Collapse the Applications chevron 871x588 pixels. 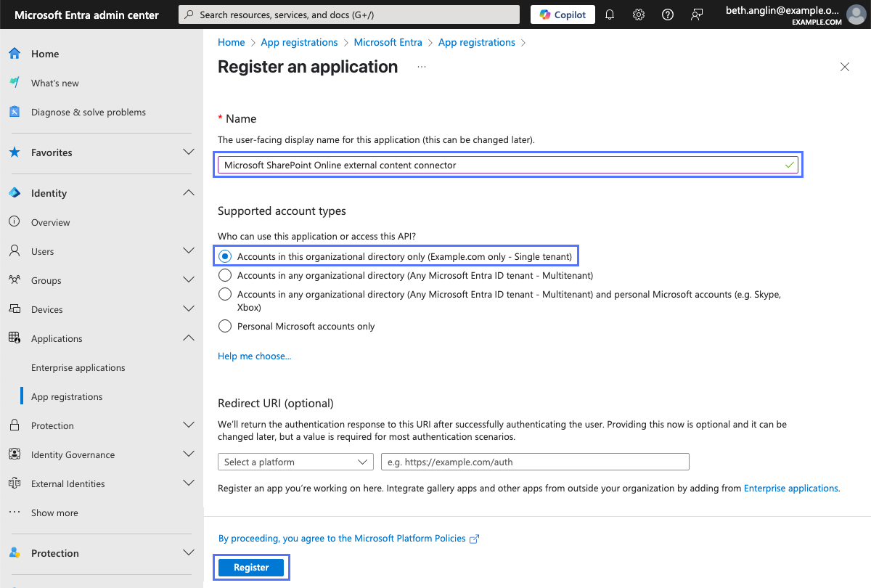click(x=189, y=338)
